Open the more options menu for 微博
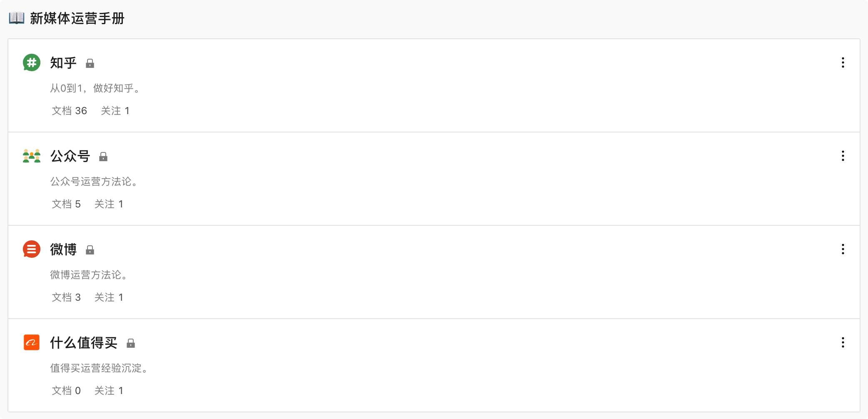 [x=843, y=249]
